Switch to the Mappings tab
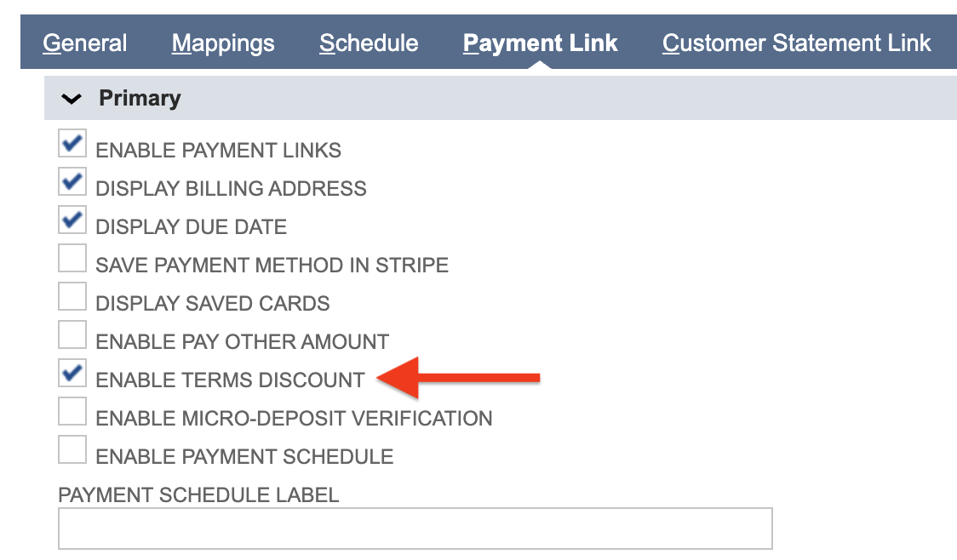The height and width of the screenshot is (560, 957). coord(223,43)
